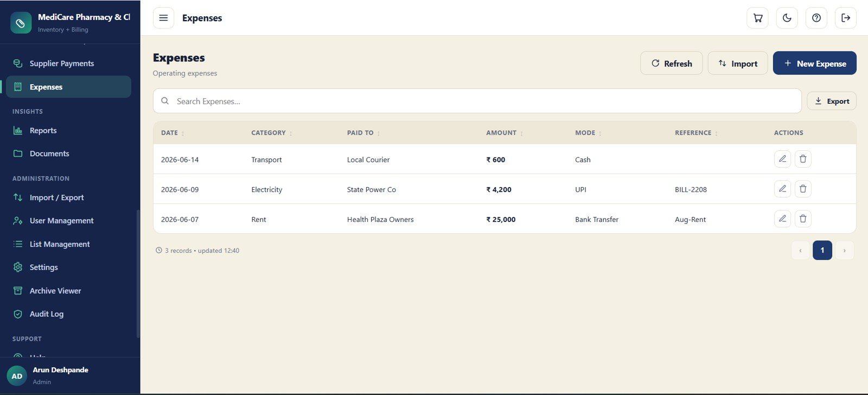Select Expenses in the sidebar
Viewport: 868px width, 395px height.
pos(68,87)
